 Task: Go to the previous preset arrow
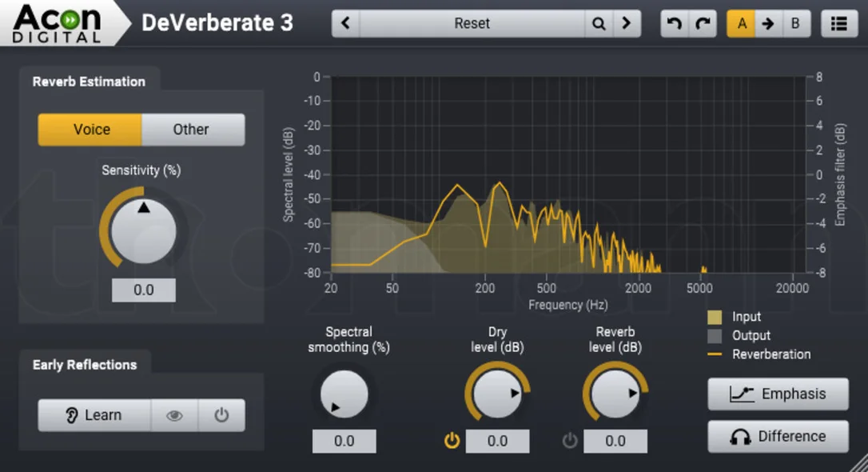[x=346, y=23]
